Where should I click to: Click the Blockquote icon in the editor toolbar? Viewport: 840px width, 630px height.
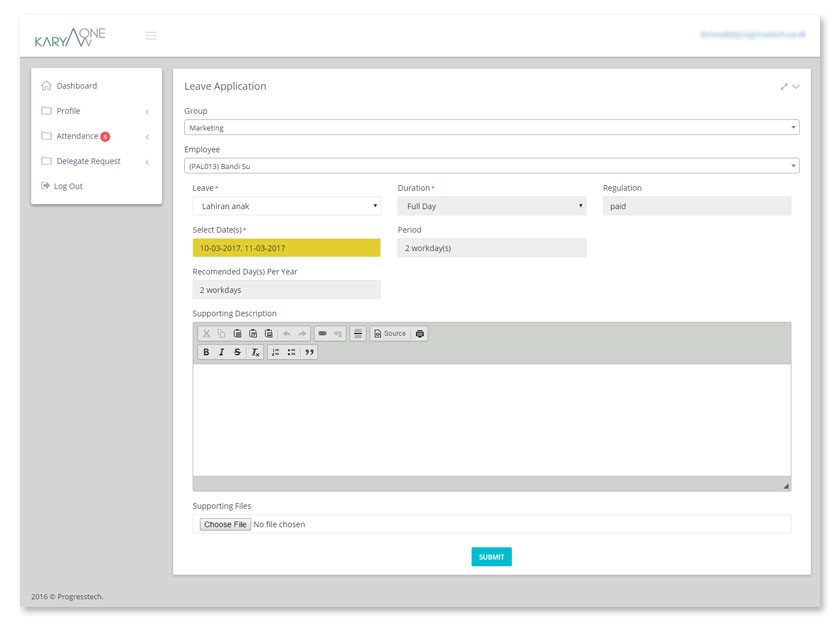click(308, 351)
